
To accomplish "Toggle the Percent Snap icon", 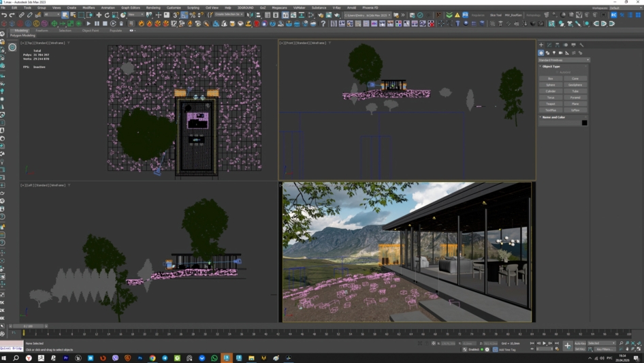I will [x=193, y=15].
